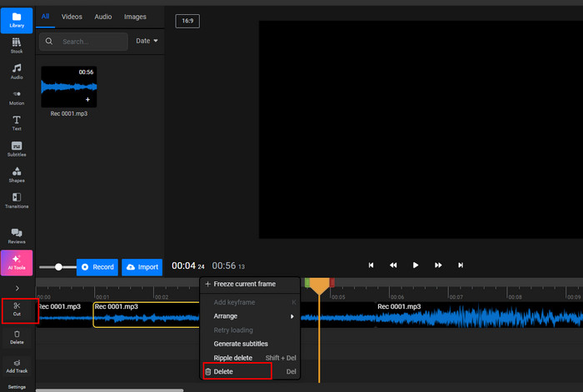Skip to the end of the project

[x=461, y=265]
